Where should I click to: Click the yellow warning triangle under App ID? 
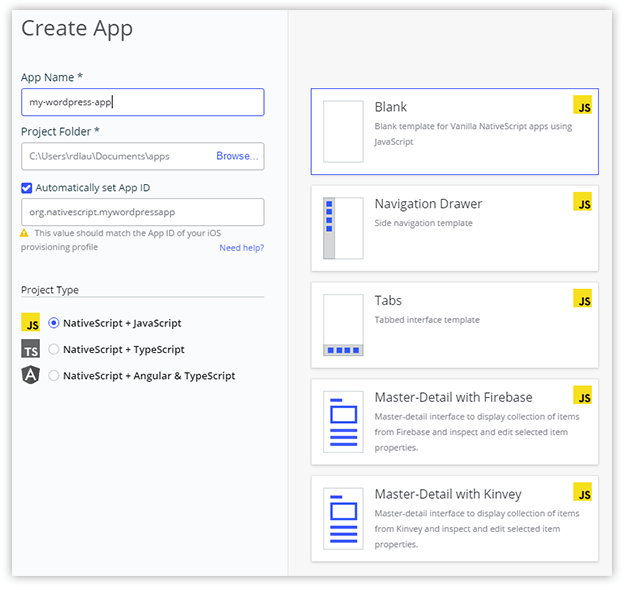pyautogui.click(x=24, y=233)
